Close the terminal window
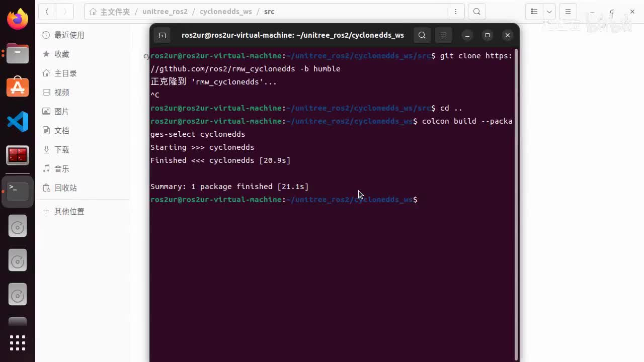 tap(508, 35)
